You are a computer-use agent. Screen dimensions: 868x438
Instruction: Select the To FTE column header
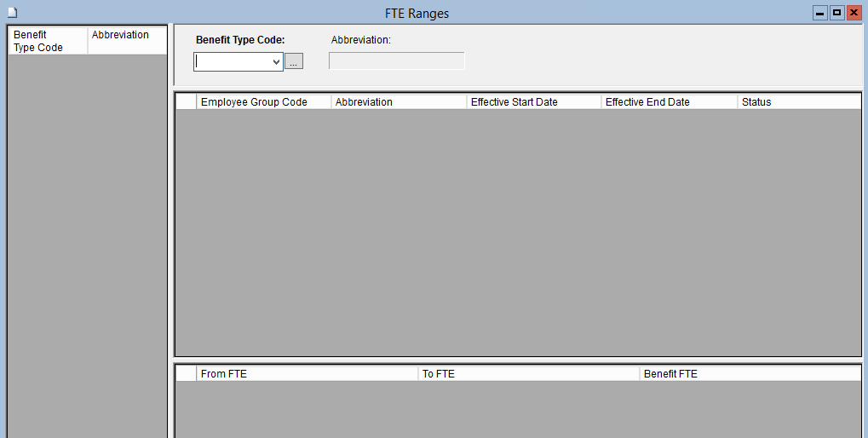[528, 374]
